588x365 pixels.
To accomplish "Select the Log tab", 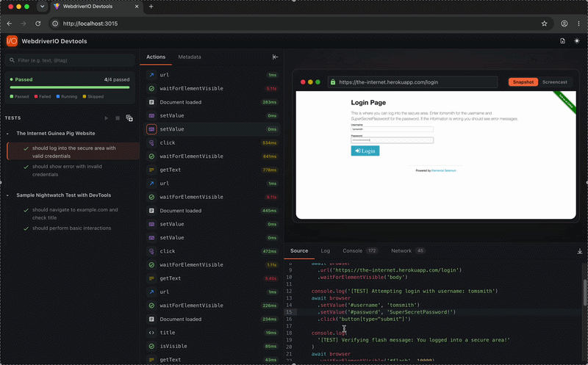I will [325, 250].
